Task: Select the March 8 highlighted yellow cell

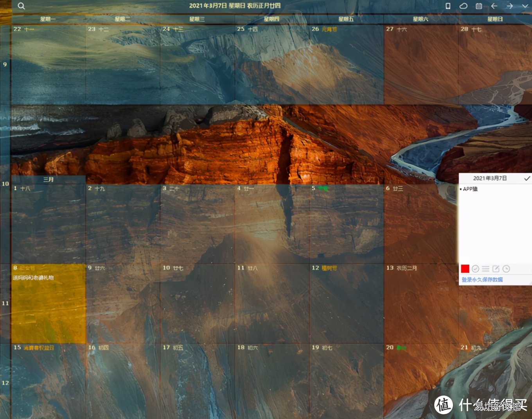Action: [x=49, y=304]
